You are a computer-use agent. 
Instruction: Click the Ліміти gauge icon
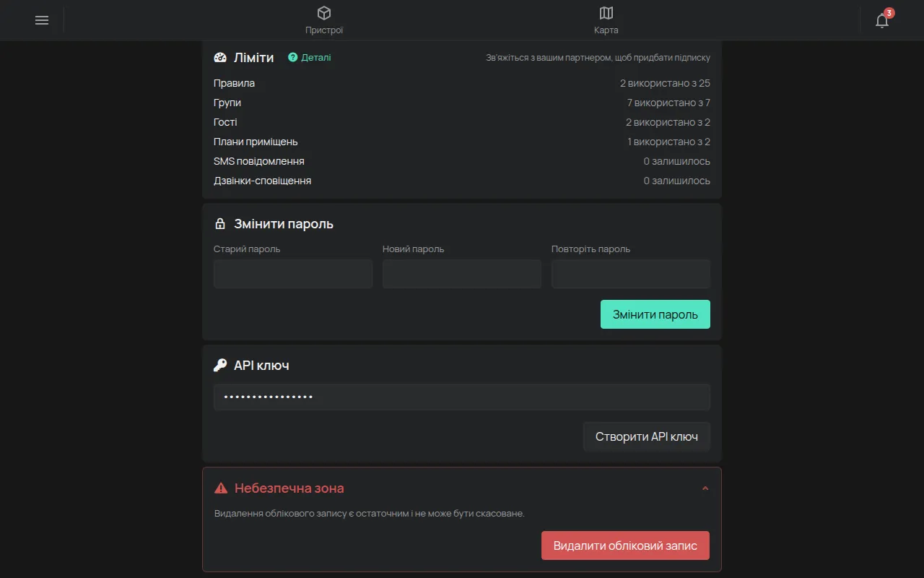(x=220, y=58)
